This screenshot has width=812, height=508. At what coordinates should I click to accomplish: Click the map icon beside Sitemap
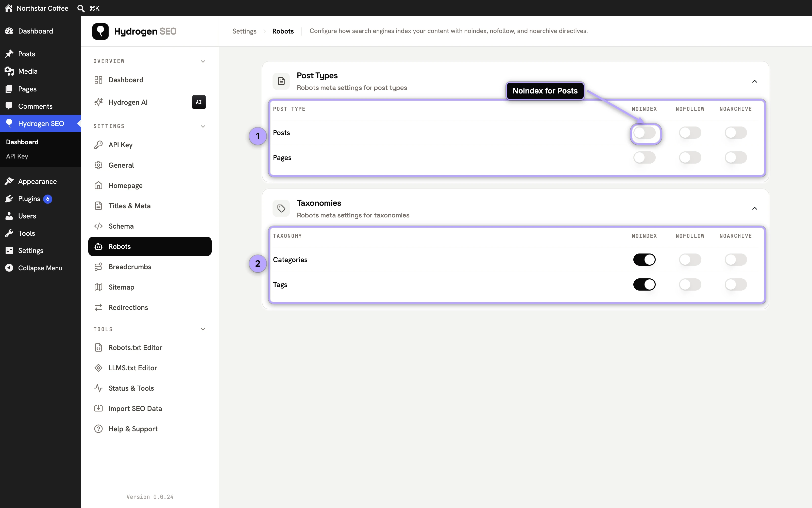click(98, 287)
